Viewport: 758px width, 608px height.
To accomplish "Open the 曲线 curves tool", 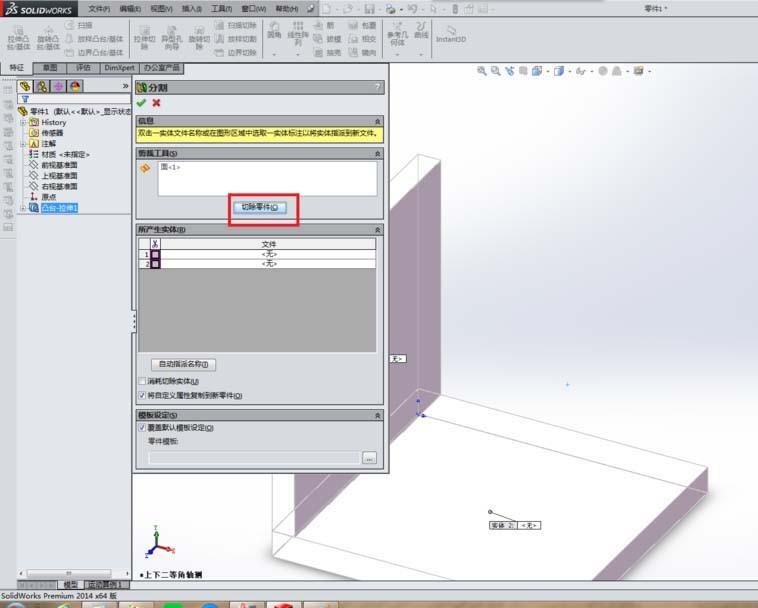I will [421, 30].
